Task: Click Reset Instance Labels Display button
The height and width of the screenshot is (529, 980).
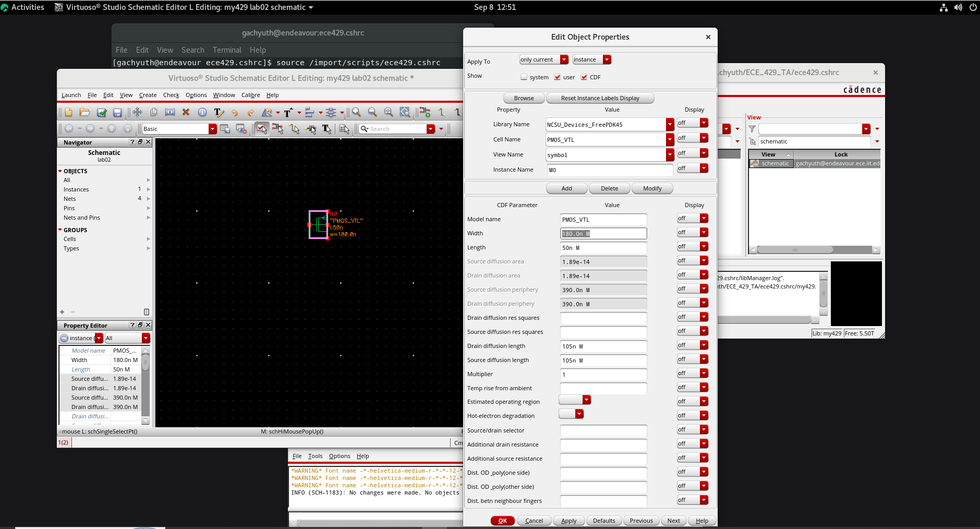Action: click(x=600, y=98)
